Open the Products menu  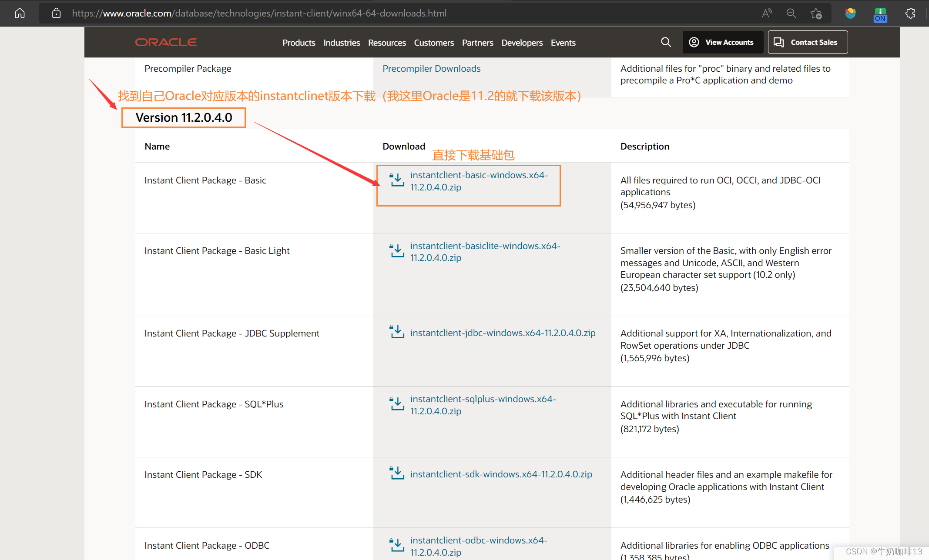298,43
